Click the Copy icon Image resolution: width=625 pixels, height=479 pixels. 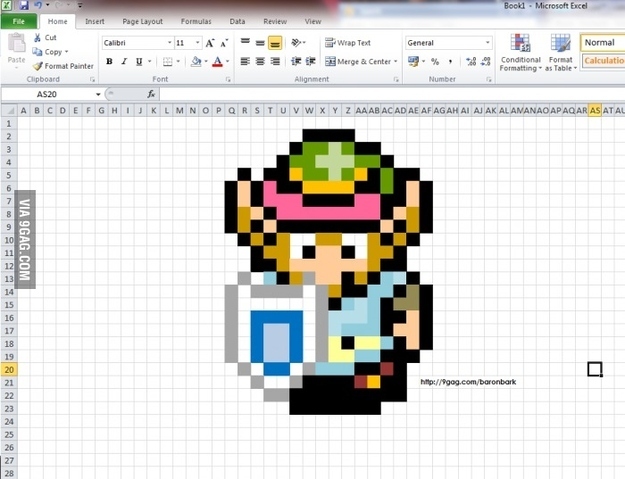[37, 52]
